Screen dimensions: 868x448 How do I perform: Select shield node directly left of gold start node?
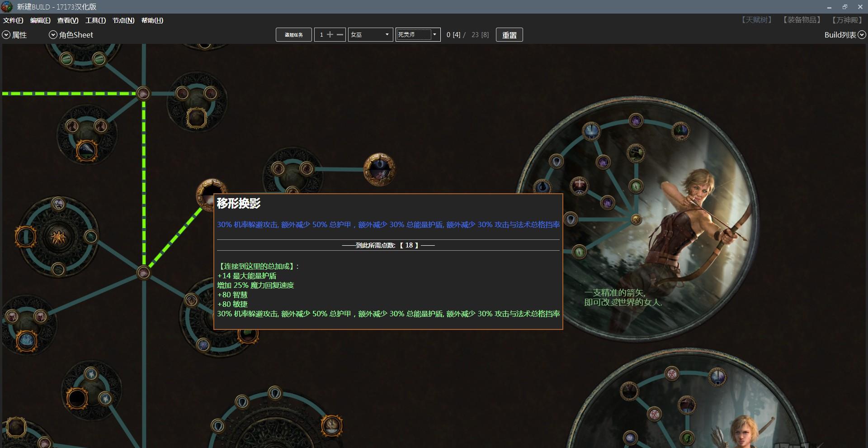[571, 219]
